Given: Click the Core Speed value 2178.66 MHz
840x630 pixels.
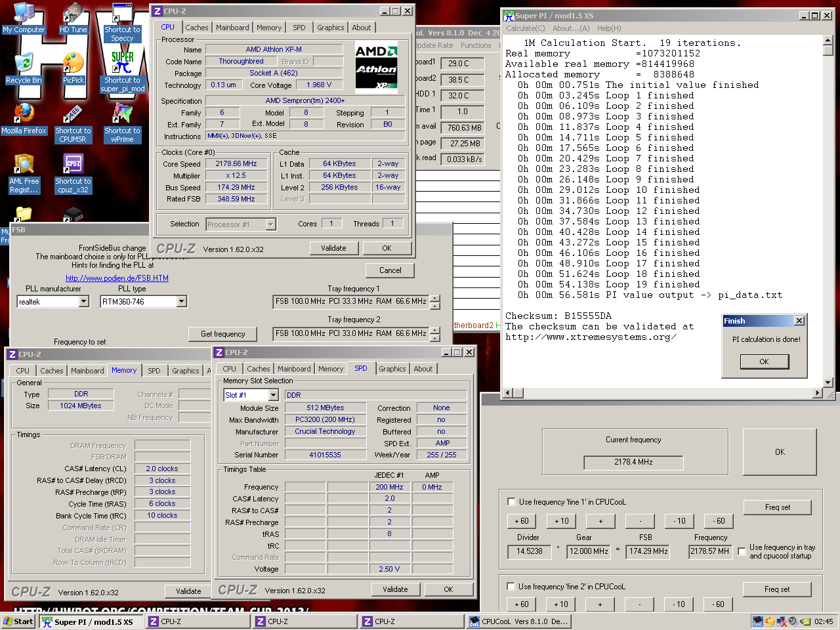Looking at the screenshot, I should click(x=236, y=164).
